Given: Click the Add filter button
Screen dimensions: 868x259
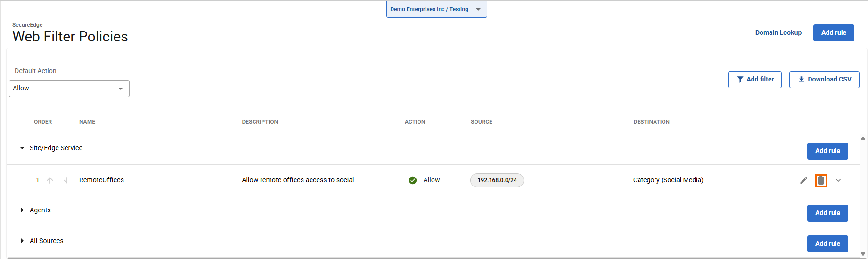Looking at the screenshot, I should tap(754, 80).
